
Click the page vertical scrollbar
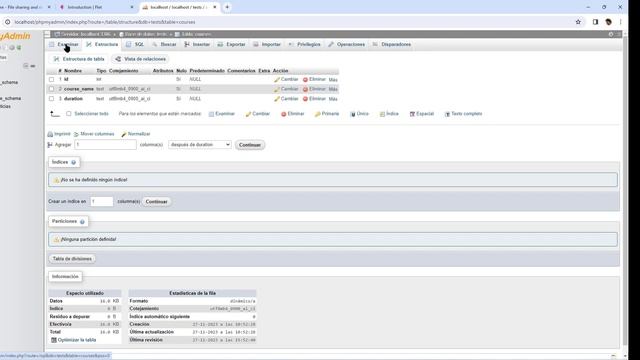click(625, 192)
